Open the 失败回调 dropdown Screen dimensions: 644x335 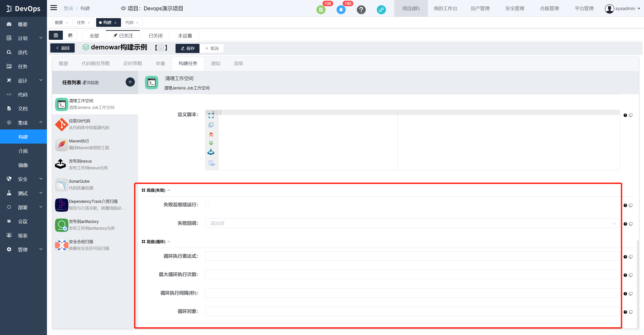click(412, 223)
